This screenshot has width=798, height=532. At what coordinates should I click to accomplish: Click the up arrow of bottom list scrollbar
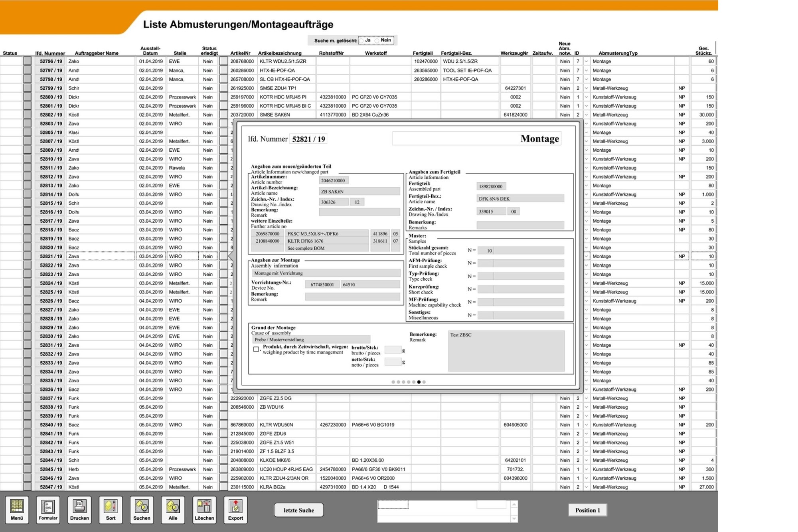[x=514, y=504]
